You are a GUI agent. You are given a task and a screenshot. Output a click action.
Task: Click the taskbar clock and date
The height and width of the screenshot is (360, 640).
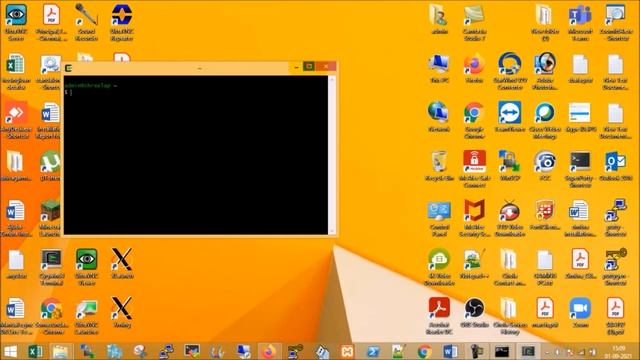pos(619,352)
